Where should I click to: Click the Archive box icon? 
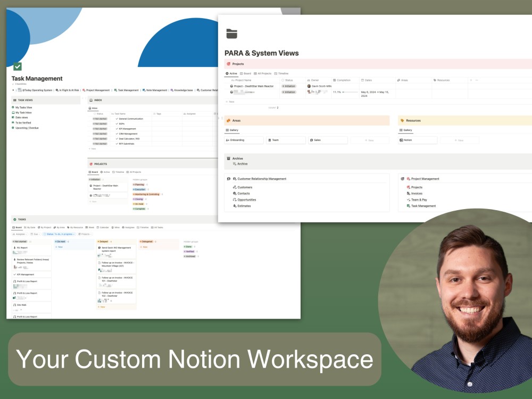[229, 158]
